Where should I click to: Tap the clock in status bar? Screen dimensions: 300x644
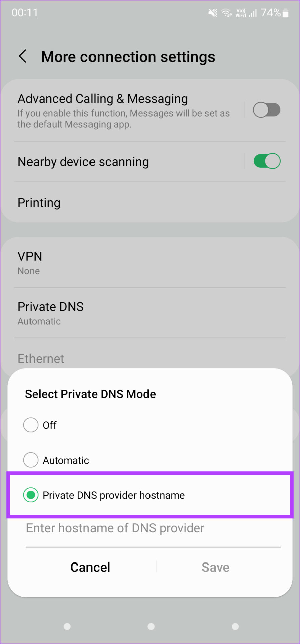(25, 13)
